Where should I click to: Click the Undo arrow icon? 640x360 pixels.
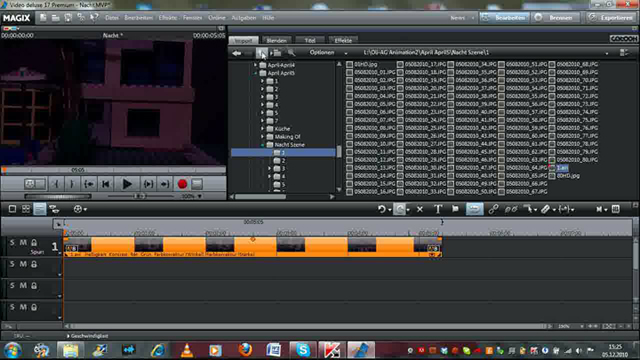(x=382, y=209)
